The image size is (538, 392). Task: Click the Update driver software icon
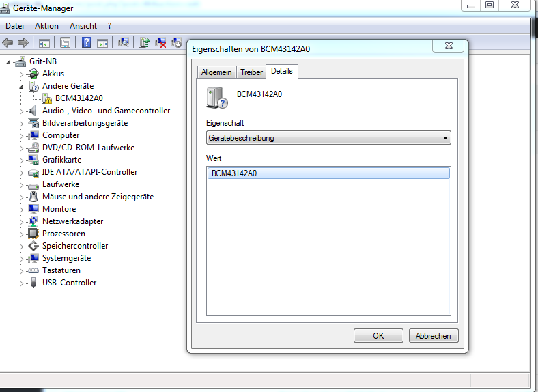tap(145, 42)
